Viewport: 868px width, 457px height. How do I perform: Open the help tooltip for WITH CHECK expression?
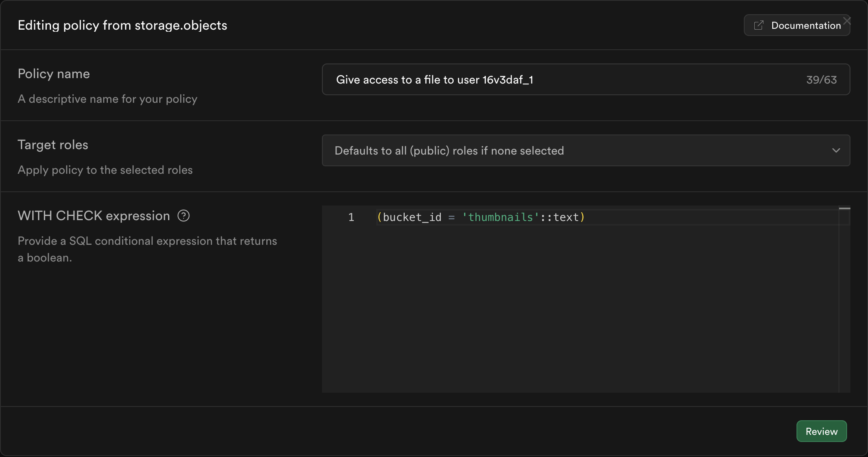coord(184,216)
